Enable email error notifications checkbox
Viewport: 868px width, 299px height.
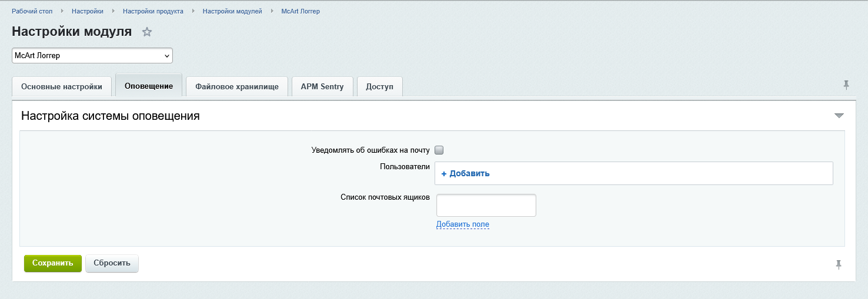click(439, 150)
